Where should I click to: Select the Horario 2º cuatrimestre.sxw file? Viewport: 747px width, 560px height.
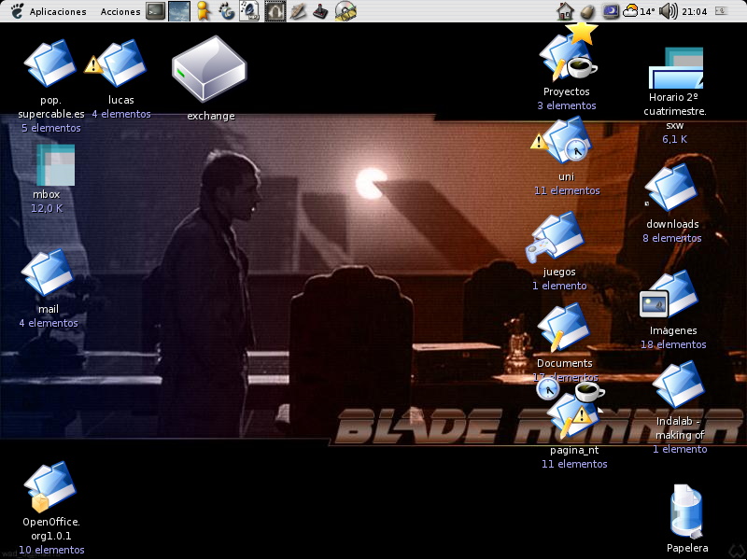pos(676,67)
